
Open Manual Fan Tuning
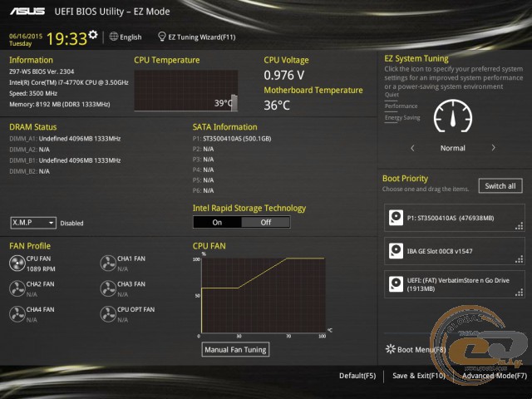[x=235, y=349]
